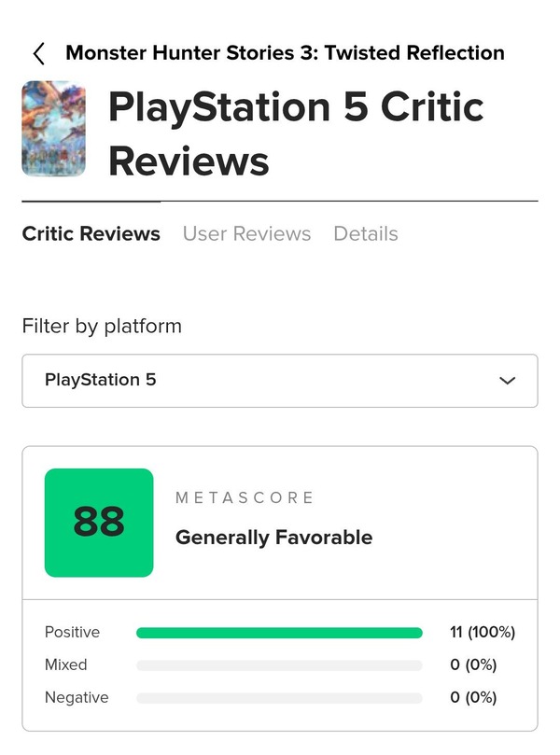Click the green 88 Metascore box

99,523
